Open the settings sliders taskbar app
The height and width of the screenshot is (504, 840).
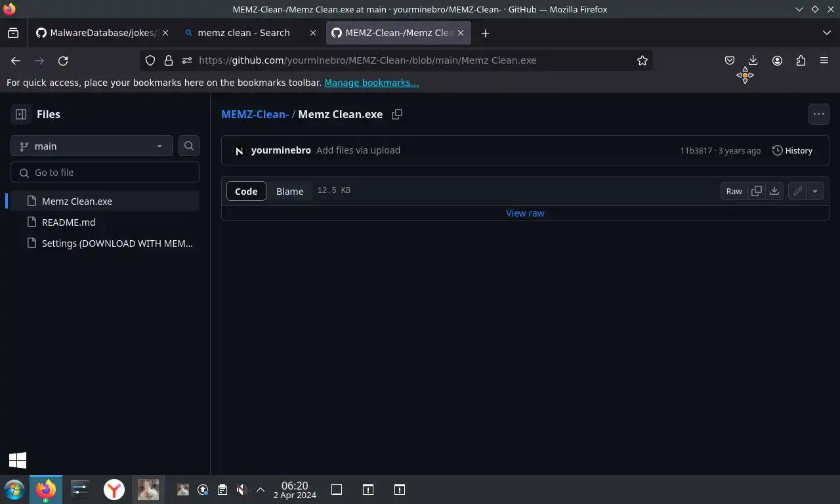[x=80, y=490]
